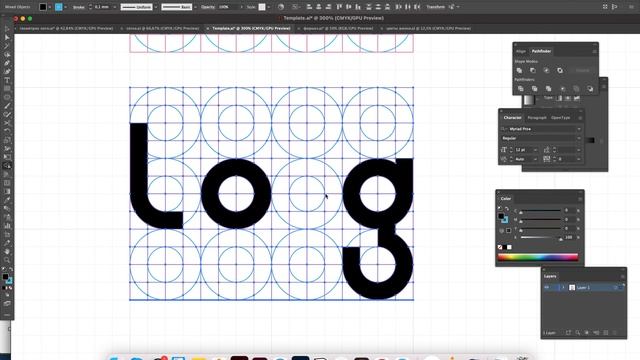The height and width of the screenshot is (360, 640).
Task: Click Trim pathfinder icon
Action: tap(534, 89)
